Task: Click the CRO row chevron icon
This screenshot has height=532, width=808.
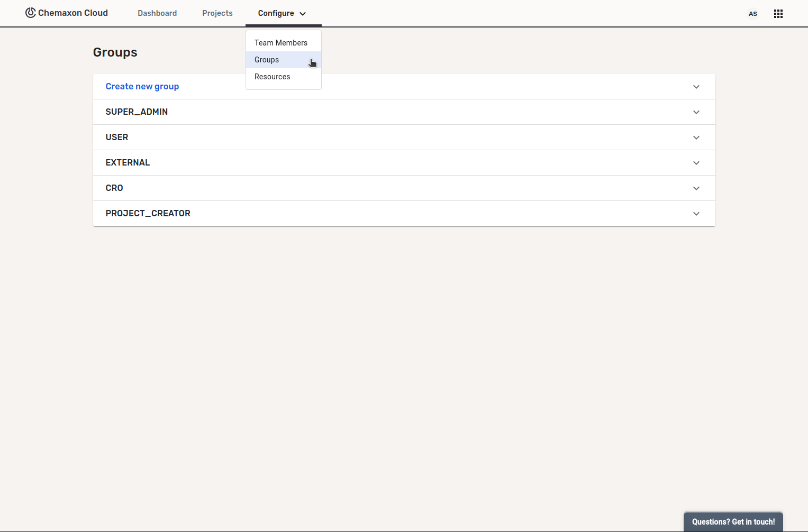Action: [x=696, y=188]
